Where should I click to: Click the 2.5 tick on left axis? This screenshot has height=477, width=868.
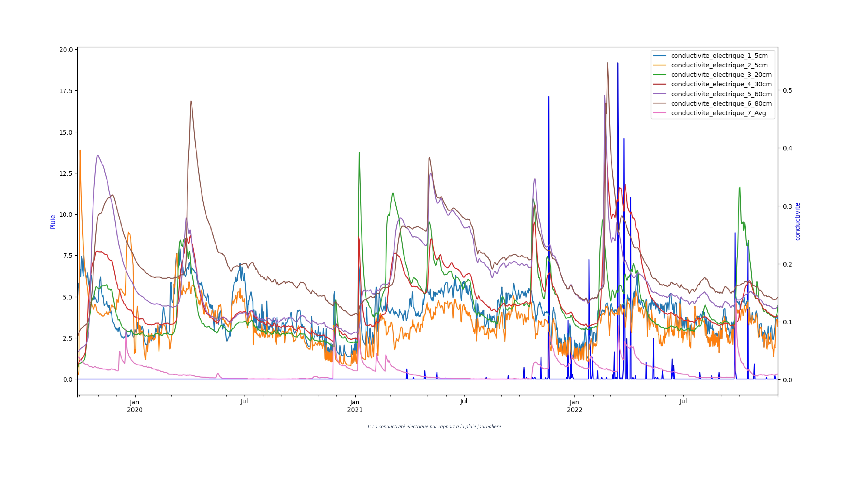pos(68,338)
